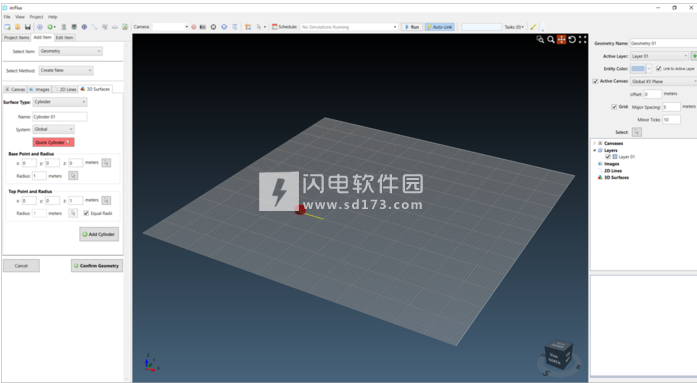Click the yellow pencil icon in toolbar

point(533,27)
